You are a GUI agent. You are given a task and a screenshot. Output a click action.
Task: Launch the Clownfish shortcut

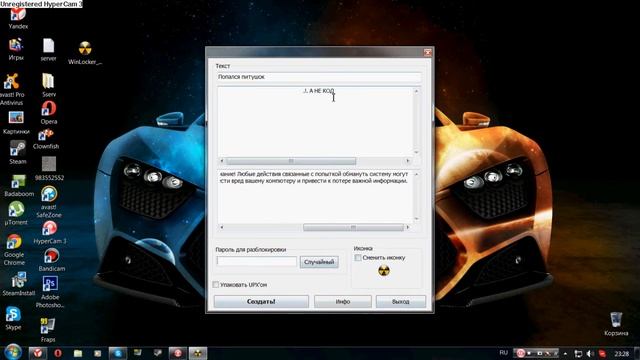[x=46, y=139]
